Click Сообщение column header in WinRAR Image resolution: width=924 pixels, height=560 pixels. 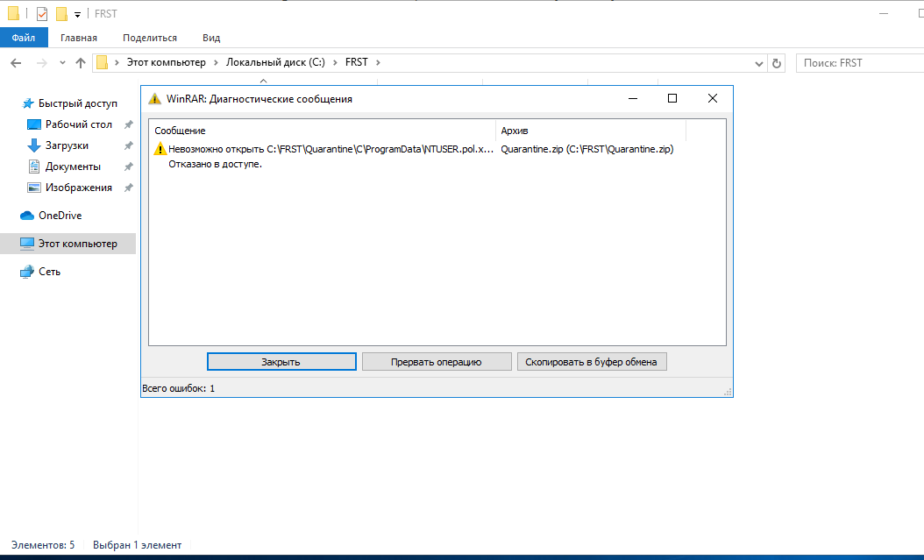coord(322,131)
